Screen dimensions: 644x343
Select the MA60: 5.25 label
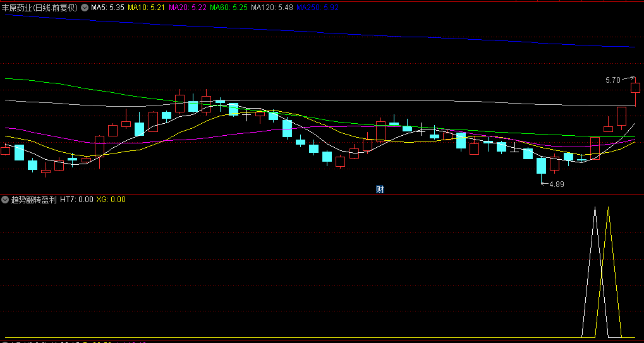[x=229, y=8]
